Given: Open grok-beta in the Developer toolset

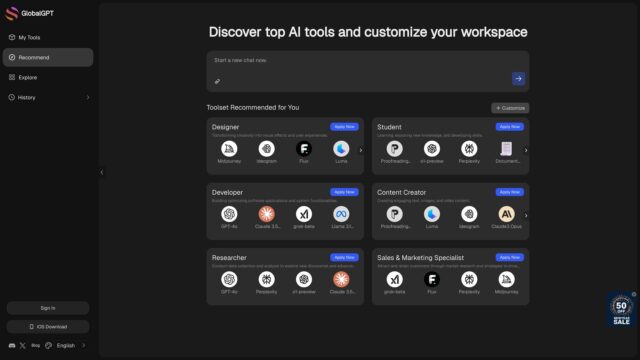Looking at the screenshot, I should pyautogui.click(x=304, y=214).
